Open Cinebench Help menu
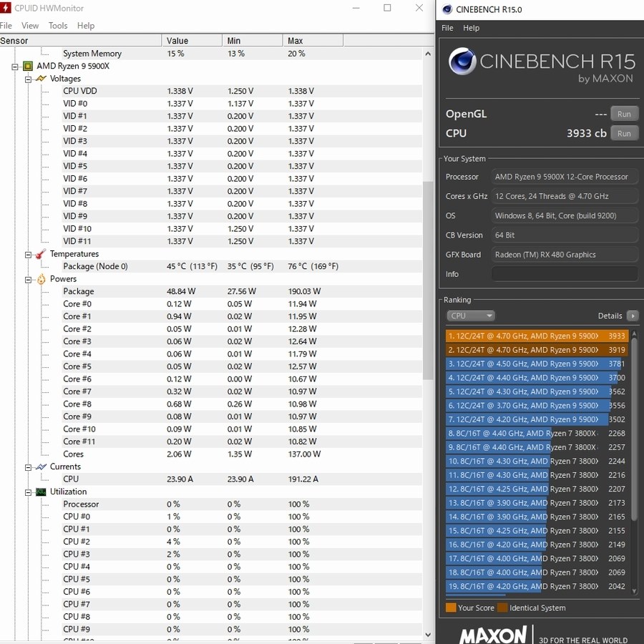The image size is (644, 644). click(x=471, y=28)
